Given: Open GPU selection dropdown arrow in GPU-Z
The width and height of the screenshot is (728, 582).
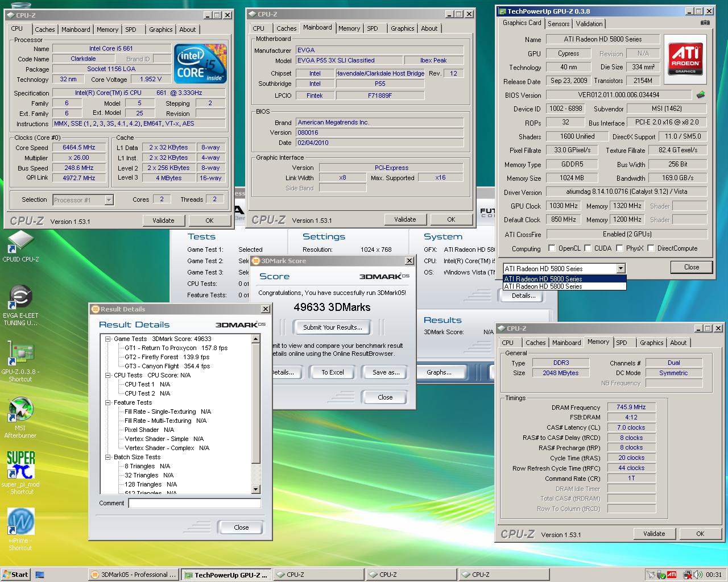Looking at the screenshot, I should [x=621, y=268].
